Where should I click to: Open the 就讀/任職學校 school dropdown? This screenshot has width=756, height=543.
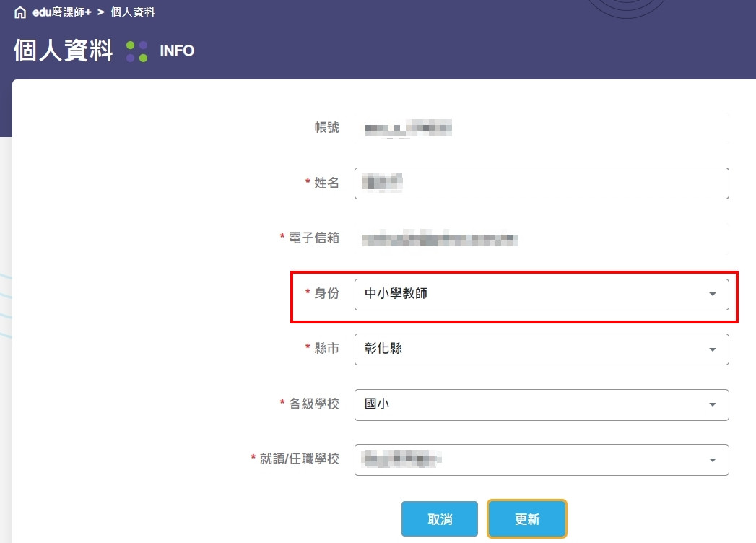pyautogui.click(x=531, y=459)
